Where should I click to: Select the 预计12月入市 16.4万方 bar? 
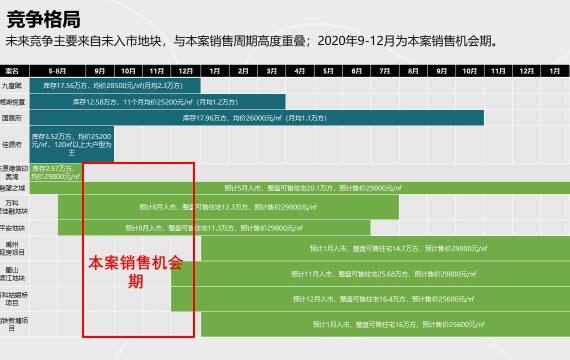[x=371, y=299]
